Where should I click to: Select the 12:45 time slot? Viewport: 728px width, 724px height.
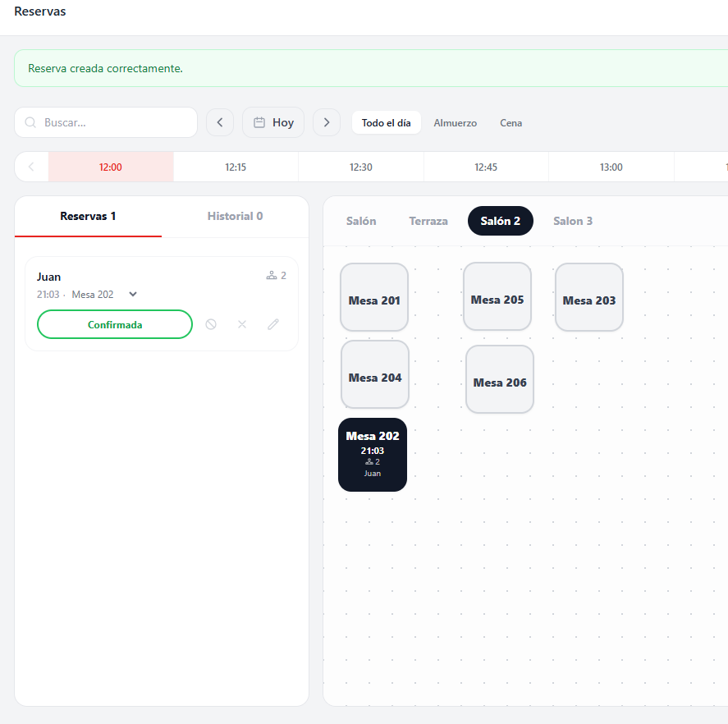pyautogui.click(x=486, y=167)
